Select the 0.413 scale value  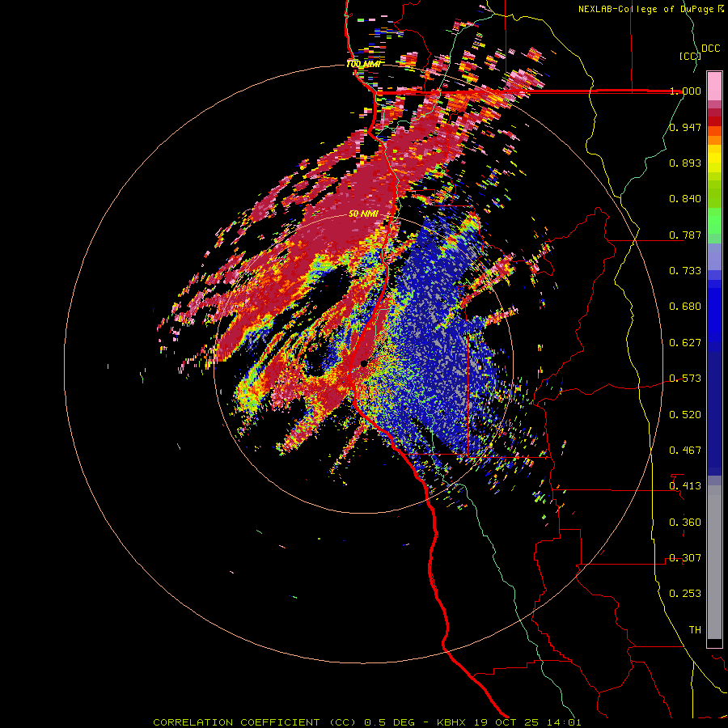[x=685, y=486]
